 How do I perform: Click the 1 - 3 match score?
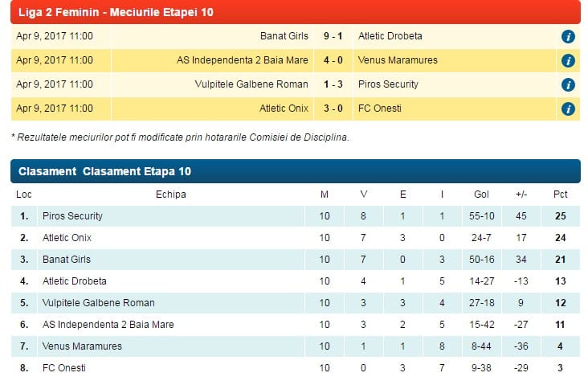pos(333,84)
